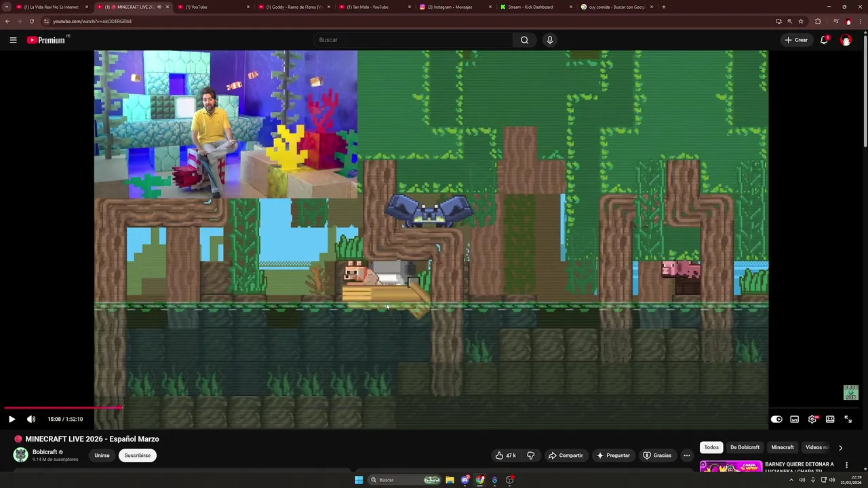
Task: Click the address bar URL
Action: tap(92, 21)
